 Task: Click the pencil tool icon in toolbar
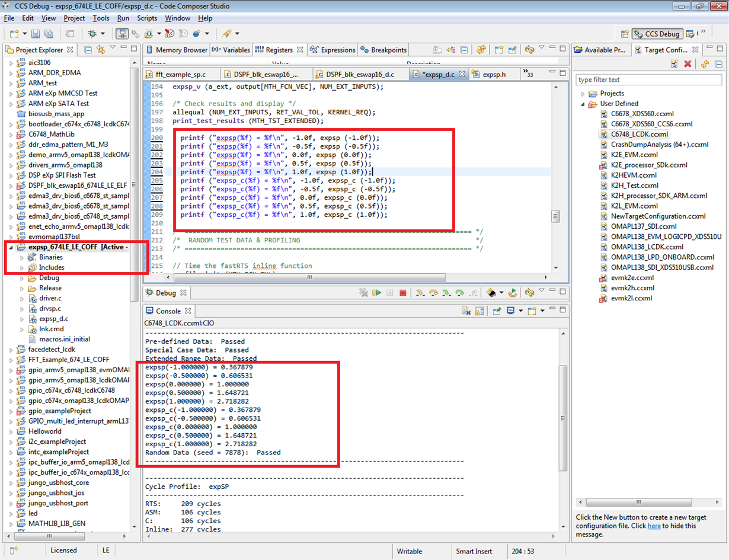(227, 34)
